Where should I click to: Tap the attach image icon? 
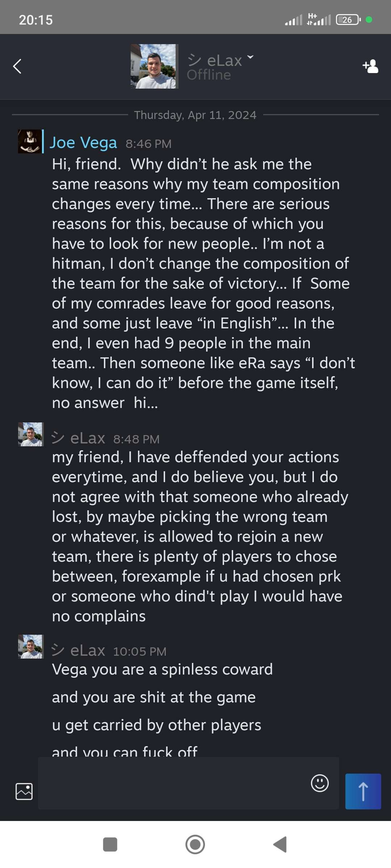24,791
